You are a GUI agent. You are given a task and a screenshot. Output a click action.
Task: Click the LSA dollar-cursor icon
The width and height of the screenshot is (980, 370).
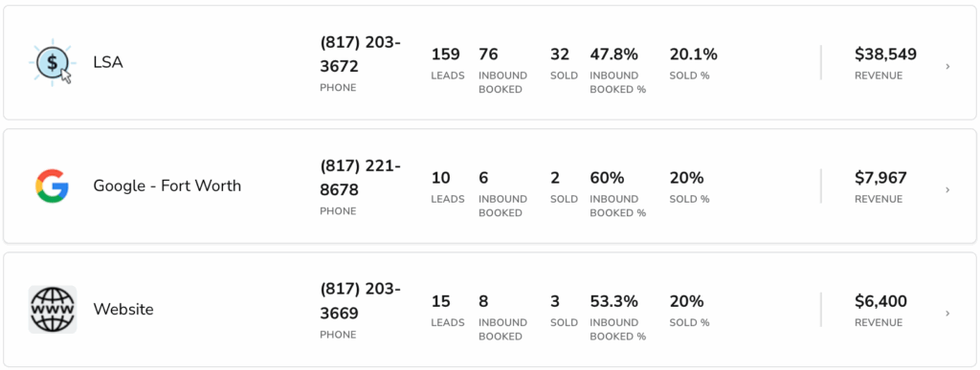point(53,62)
